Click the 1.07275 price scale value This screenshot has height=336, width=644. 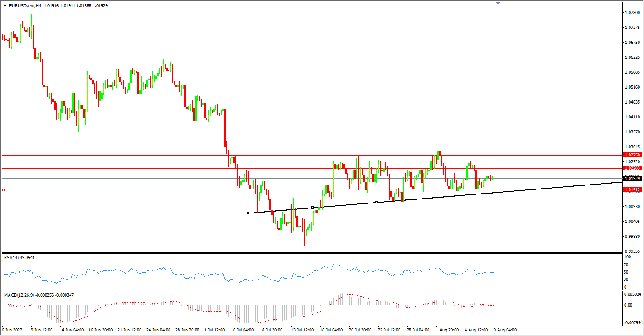point(632,28)
